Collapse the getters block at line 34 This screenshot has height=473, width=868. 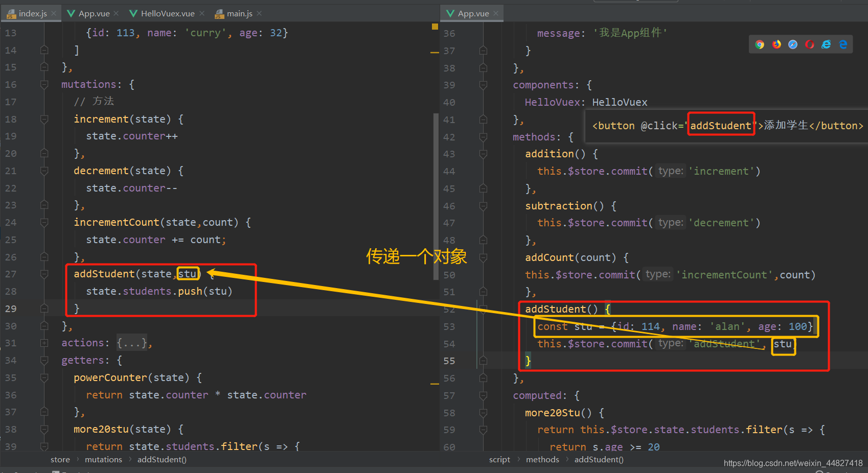coord(44,360)
